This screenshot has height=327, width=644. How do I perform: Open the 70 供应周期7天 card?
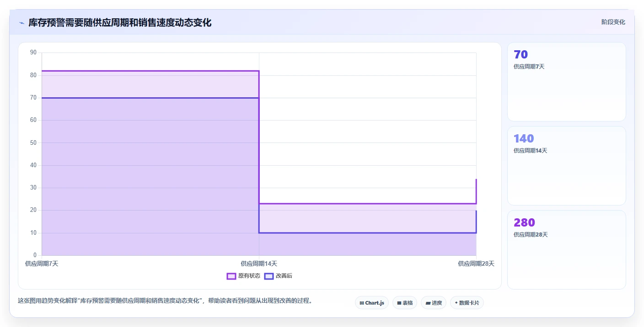pyautogui.click(x=567, y=82)
